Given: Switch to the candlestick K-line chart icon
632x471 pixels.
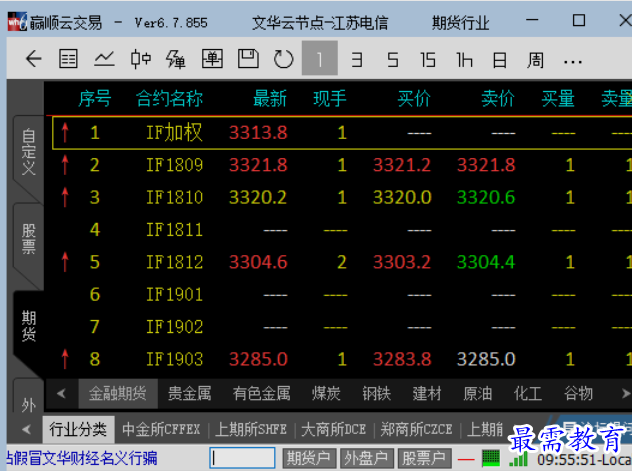Looking at the screenshot, I should [x=141, y=60].
